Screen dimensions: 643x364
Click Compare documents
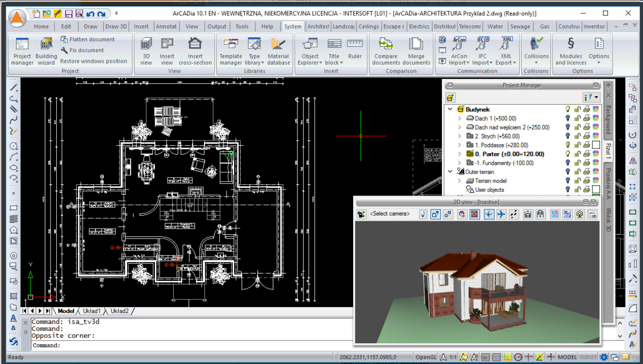386,51
